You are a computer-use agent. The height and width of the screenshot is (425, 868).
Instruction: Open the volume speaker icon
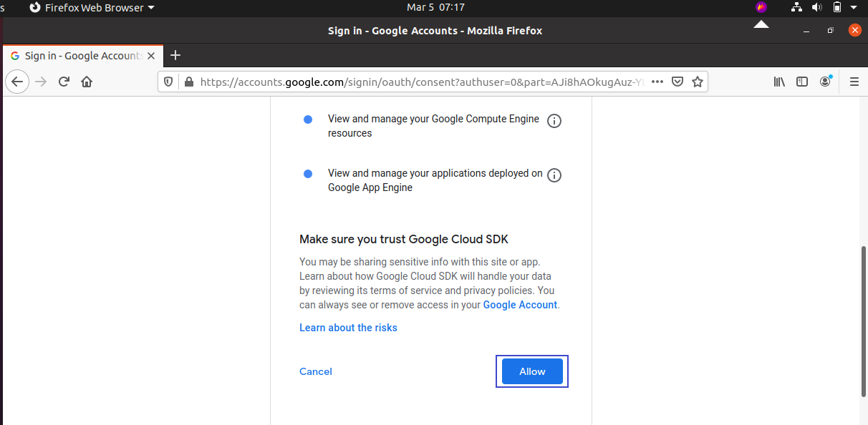pyautogui.click(x=816, y=7)
